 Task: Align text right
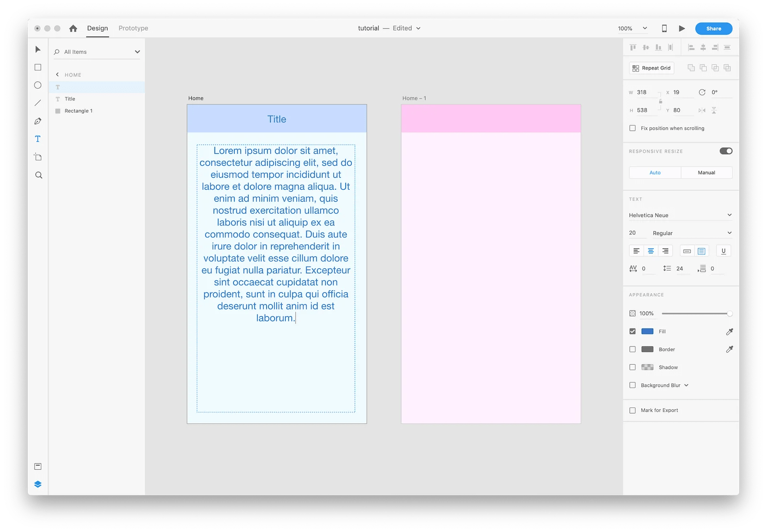665,251
